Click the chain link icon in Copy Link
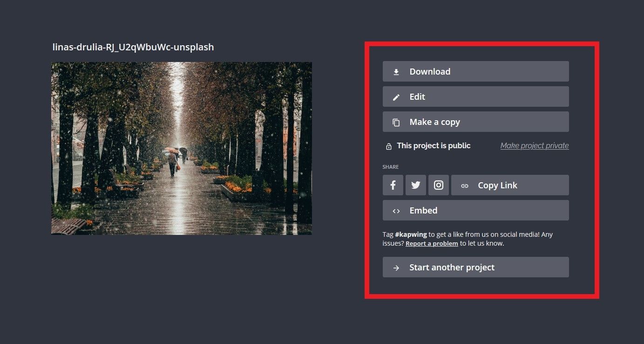The width and height of the screenshot is (644, 344). coord(464,186)
